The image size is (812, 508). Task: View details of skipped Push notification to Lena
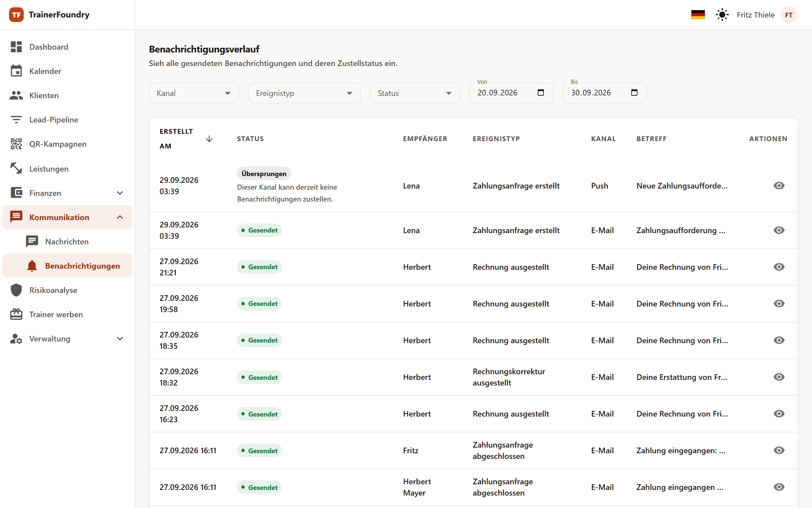(779, 185)
